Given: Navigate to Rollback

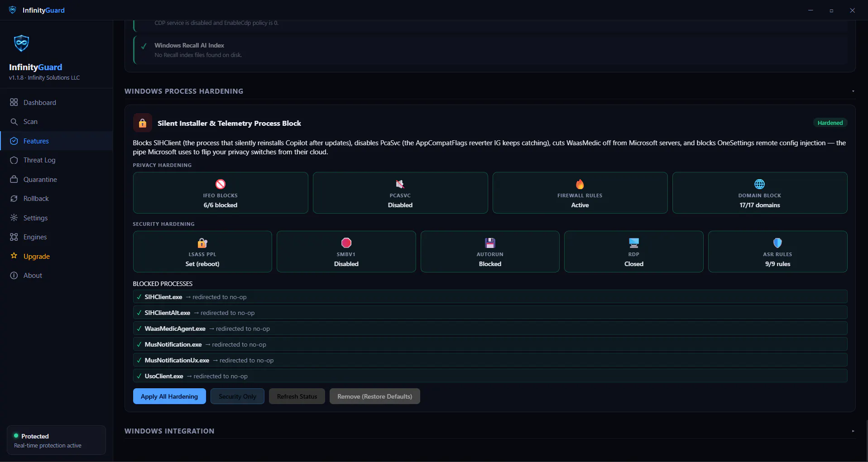Looking at the screenshot, I should tap(57, 199).
